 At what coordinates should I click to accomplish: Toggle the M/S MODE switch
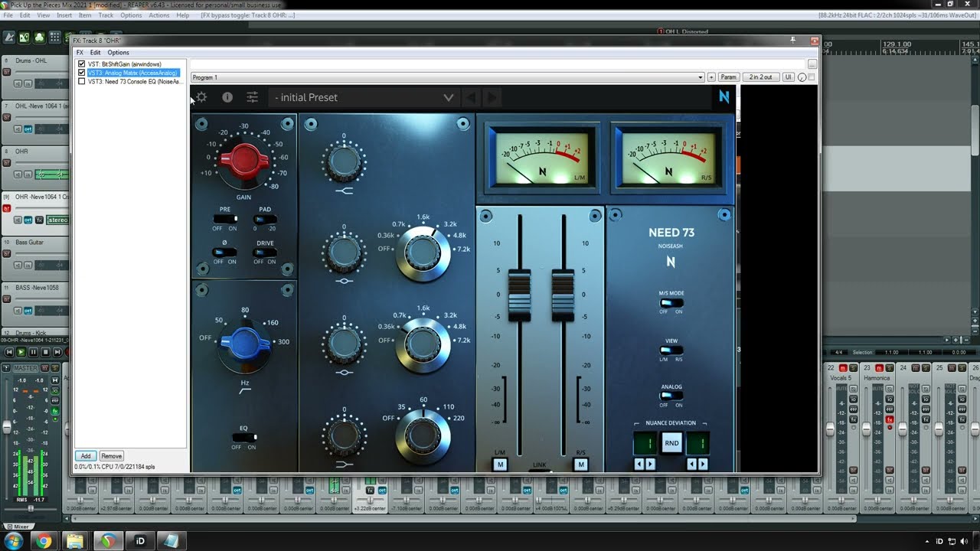tap(671, 303)
